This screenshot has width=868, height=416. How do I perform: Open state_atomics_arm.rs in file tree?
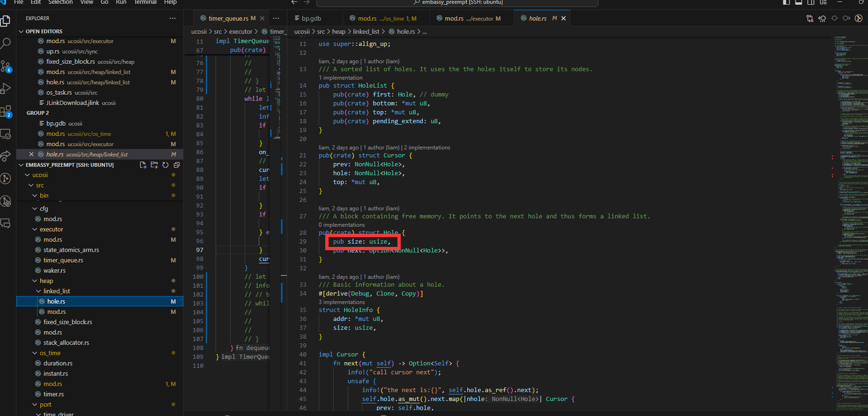[x=100, y=250]
